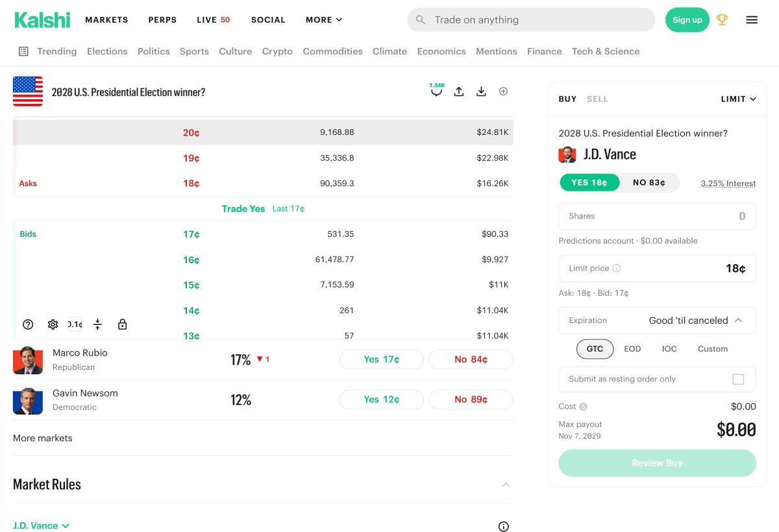Click the download icon beside the share icon

(481, 91)
